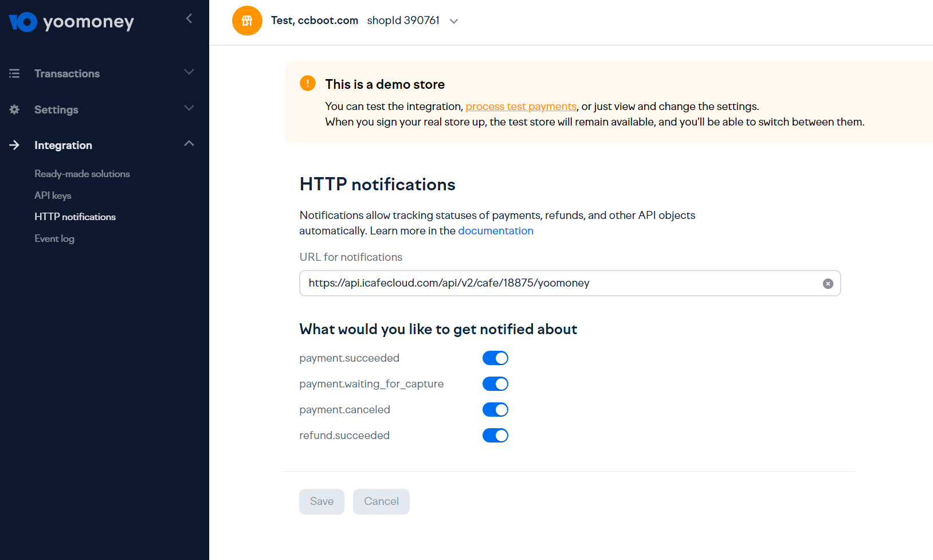
Task: Expand the Settings menu chevron
Action: (189, 108)
